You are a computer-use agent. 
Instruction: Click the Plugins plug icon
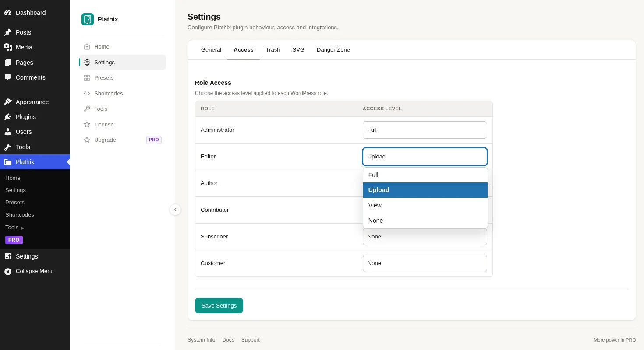[8, 117]
